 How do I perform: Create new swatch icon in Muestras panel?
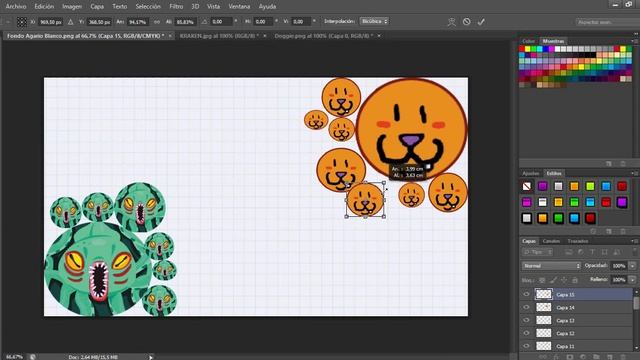[609, 164]
